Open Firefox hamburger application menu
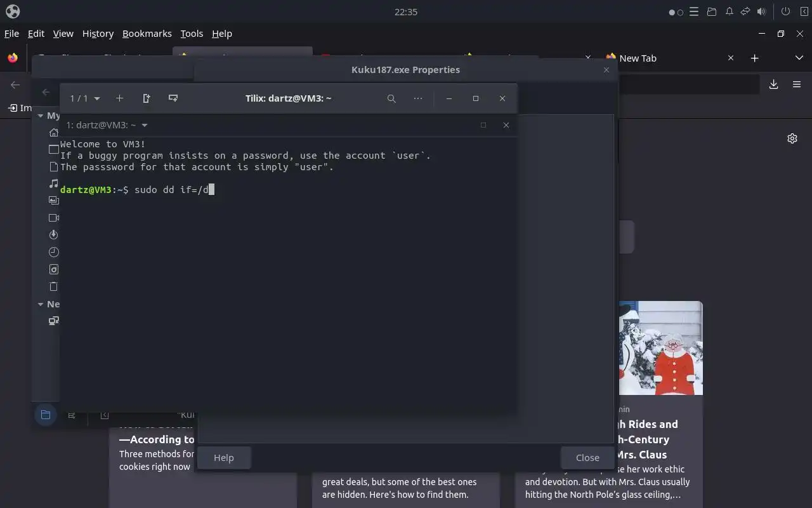 click(x=797, y=84)
